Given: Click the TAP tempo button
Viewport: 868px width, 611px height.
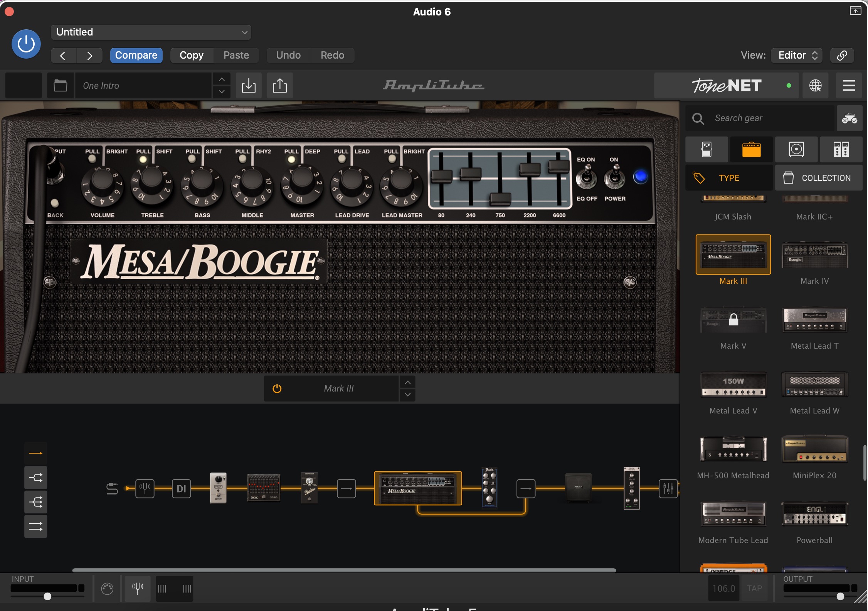Looking at the screenshot, I should (754, 589).
